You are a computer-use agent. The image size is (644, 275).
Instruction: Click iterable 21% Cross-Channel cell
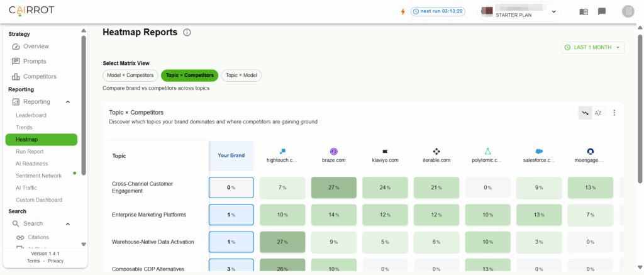[436, 188]
